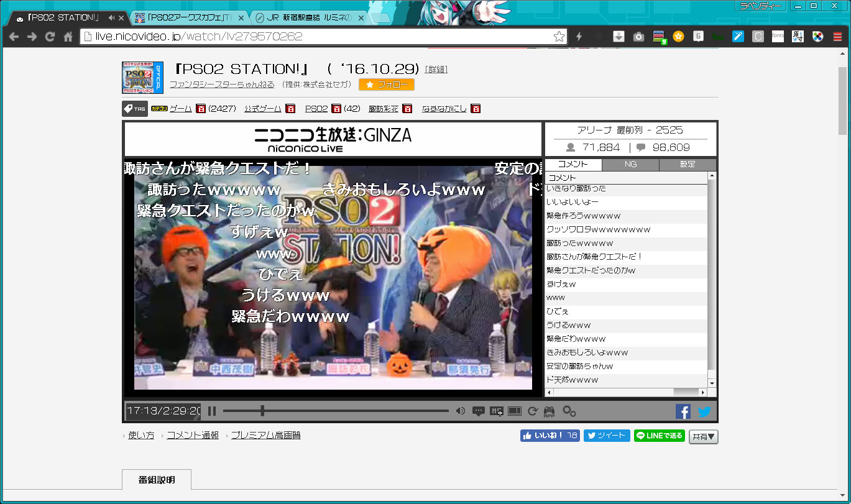Switch to the 設定 tab

tap(688, 165)
